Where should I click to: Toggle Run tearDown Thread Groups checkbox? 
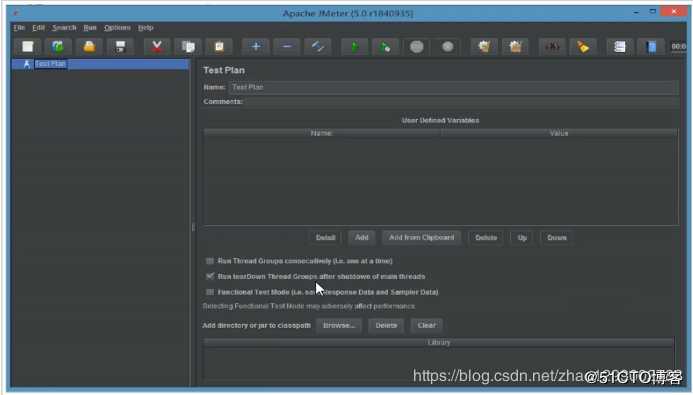pyautogui.click(x=210, y=276)
